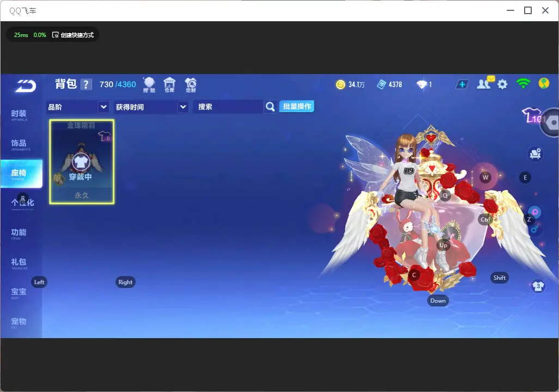This screenshot has width=559, height=392.
Task: Click the search magnifier icon
Action: click(270, 107)
